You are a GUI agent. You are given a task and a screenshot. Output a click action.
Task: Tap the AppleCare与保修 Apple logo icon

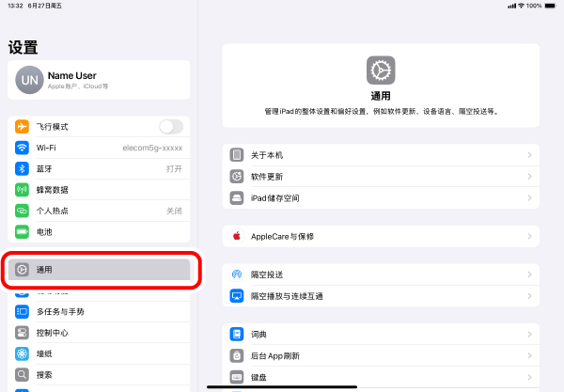click(238, 236)
